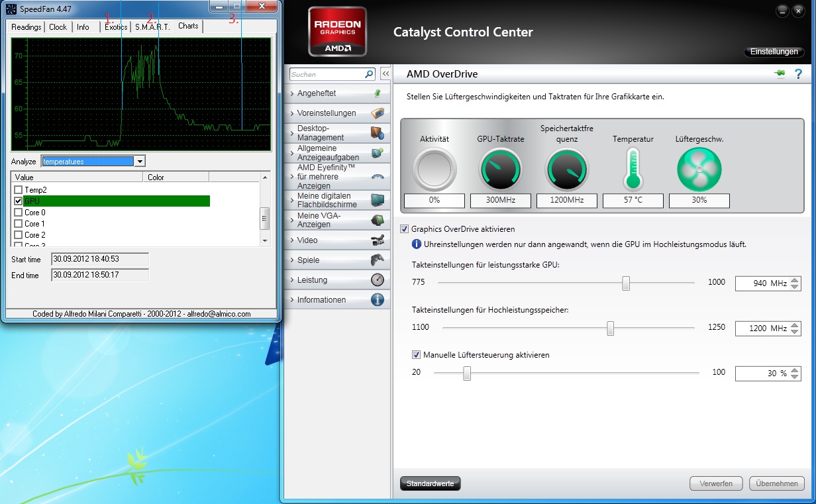This screenshot has width=816, height=504.
Task: Increase GPU clock with the 940 MHz up arrow
Action: [795, 280]
